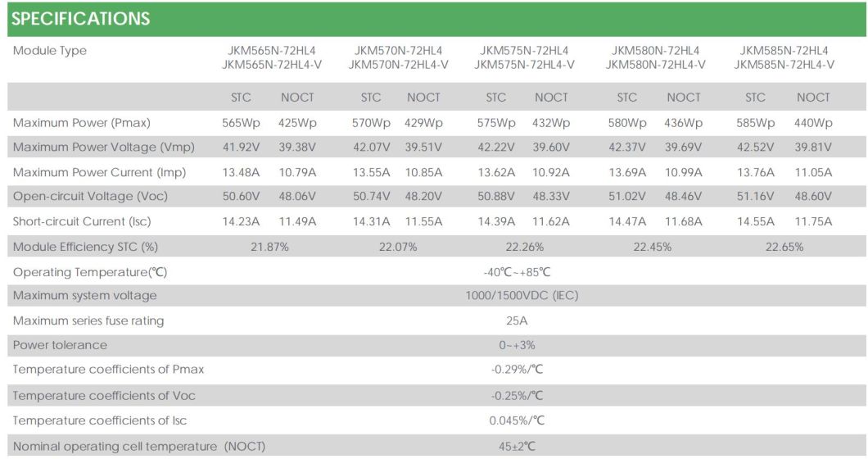The height and width of the screenshot is (459, 868).
Task: Click the Maximum Power (Pmax) row label
Action: [x=82, y=123]
